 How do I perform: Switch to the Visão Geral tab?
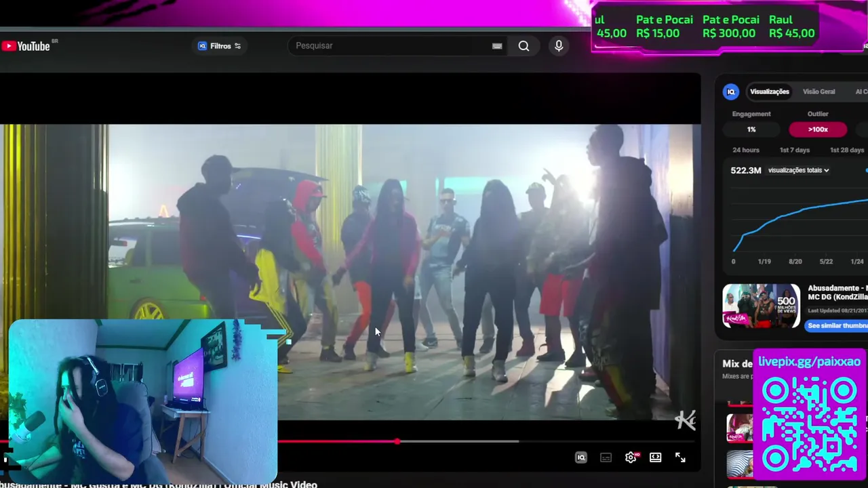tap(818, 91)
